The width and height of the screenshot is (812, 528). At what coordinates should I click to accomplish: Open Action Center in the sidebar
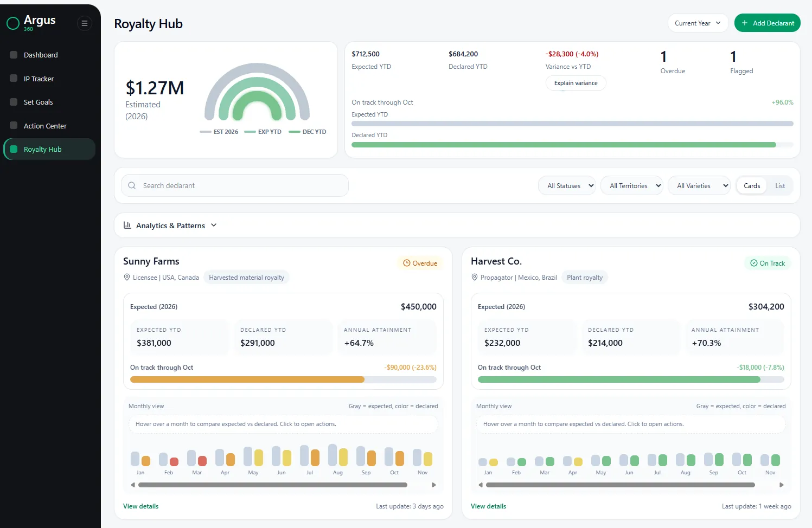point(45,126)
